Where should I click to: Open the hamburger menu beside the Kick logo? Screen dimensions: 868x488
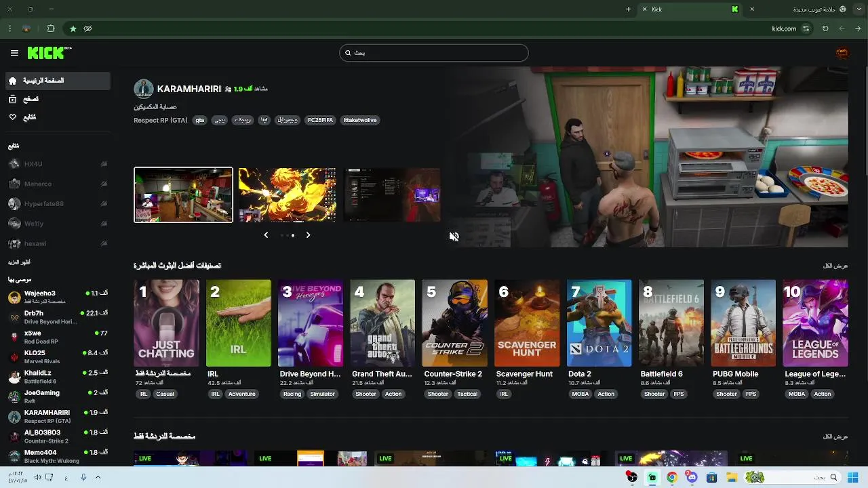[14, 53]
